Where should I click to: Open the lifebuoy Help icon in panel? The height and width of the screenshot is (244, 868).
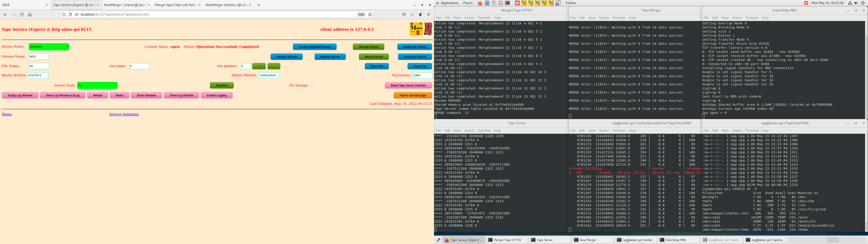pos(500,3)
